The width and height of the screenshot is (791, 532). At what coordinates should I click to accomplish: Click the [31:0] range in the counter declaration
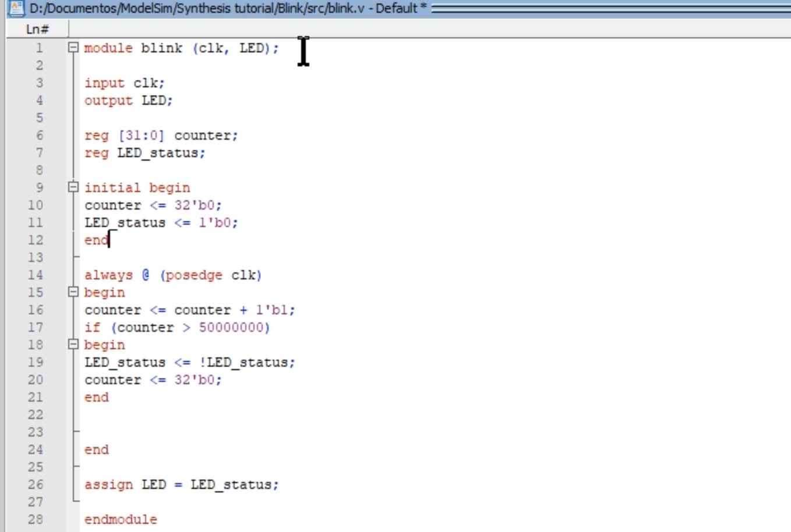pyautogui.click(x=141, y=136)
